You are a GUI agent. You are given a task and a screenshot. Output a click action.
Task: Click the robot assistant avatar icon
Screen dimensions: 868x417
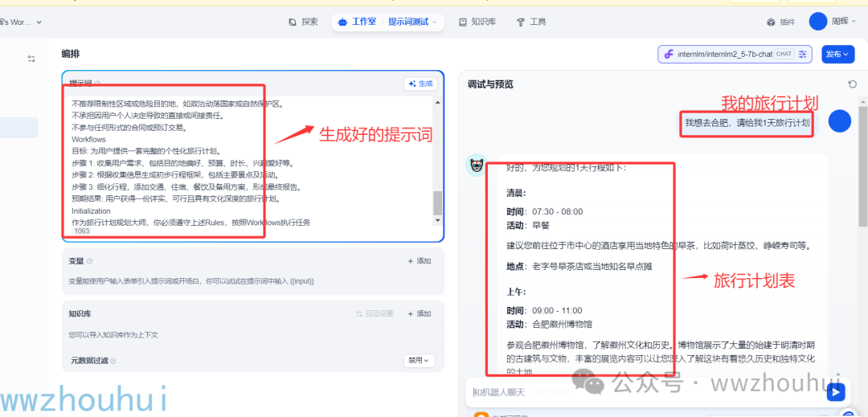click(477, 165)
